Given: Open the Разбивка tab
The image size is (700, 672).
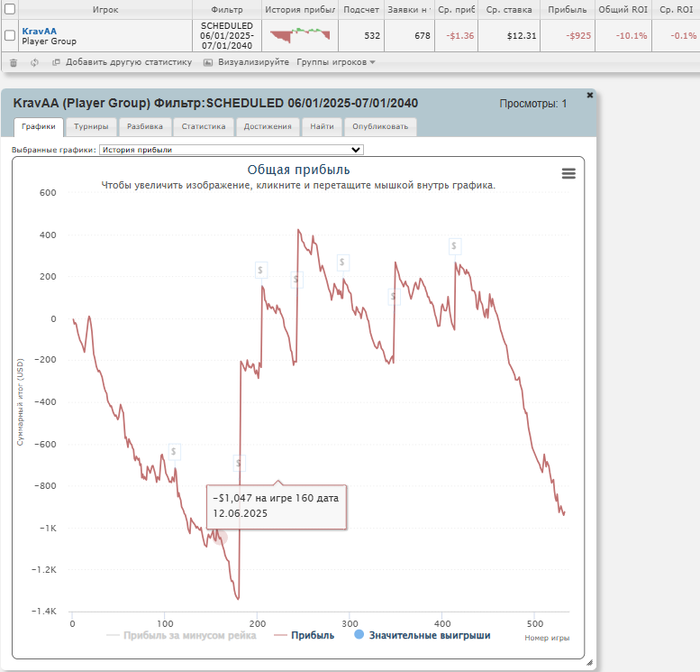Looking at the screenshot, I should pos(145,127).
